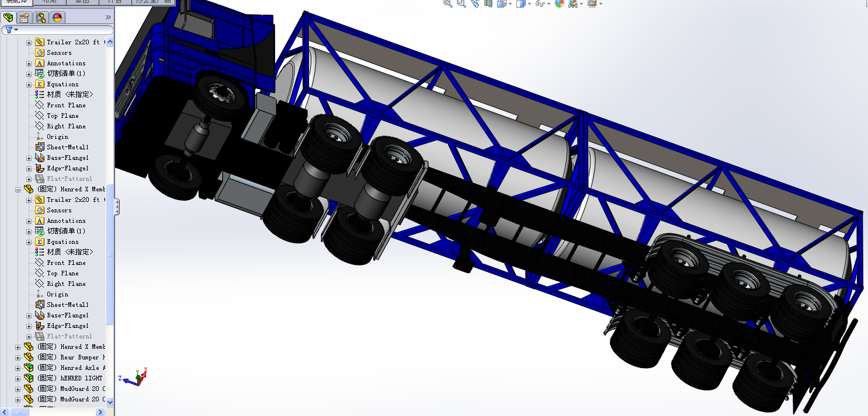Collapse the expanded Henred X Member component
Image resolution: width=868 pixels, height=416 pixels.
pyautogui.click(x=18, y=190)
